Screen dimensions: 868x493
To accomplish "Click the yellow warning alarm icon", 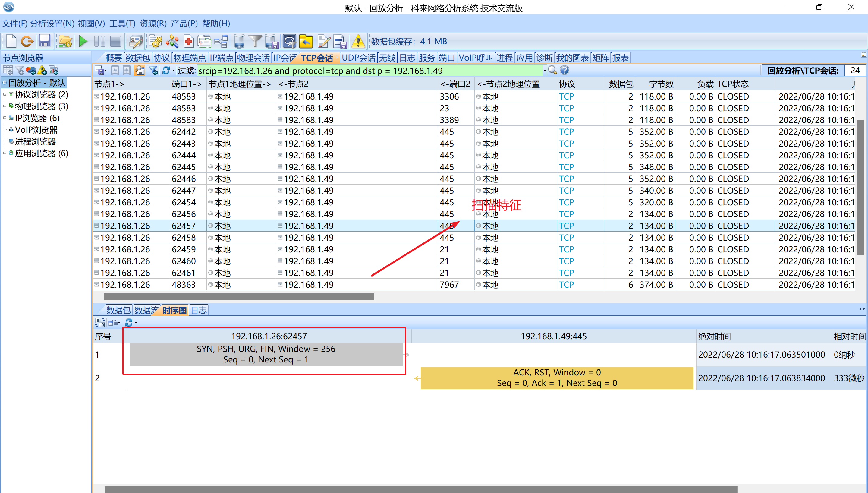I will point(358,41).
